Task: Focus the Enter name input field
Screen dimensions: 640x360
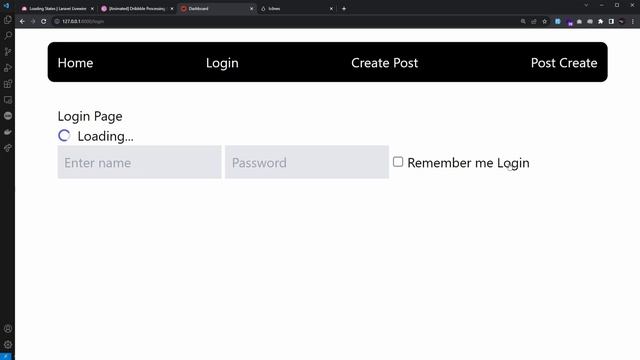Action: pos(140,162)
